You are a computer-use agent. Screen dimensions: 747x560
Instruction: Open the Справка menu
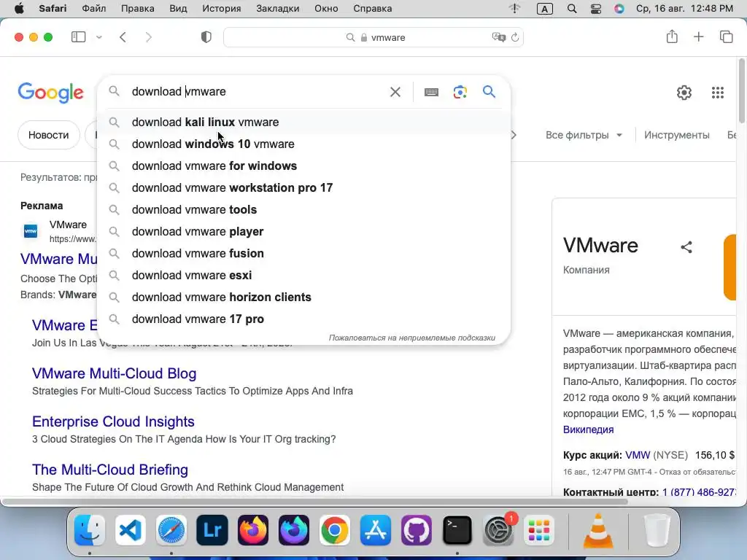click(x=373, y=9)
